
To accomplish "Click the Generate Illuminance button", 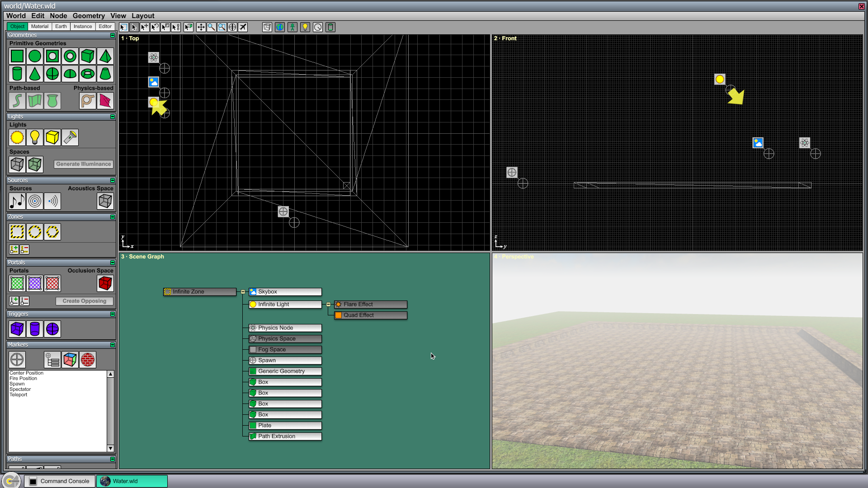I will 84,164.
